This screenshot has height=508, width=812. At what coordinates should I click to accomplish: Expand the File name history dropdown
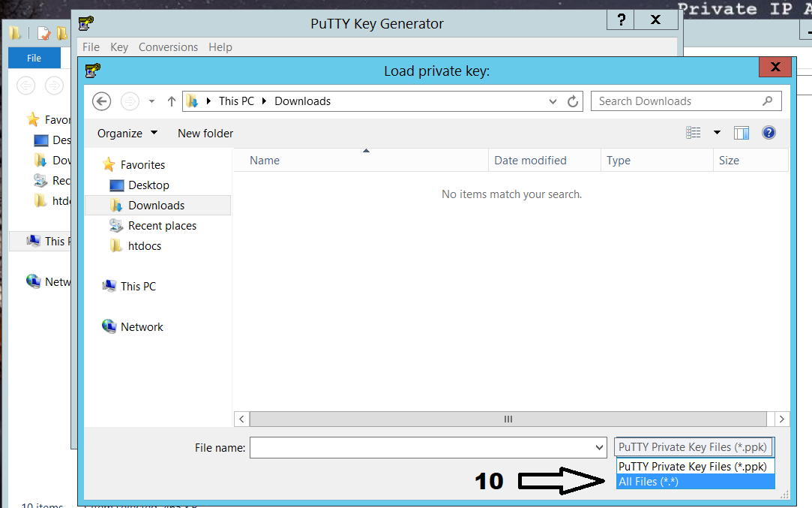(598, 448)
